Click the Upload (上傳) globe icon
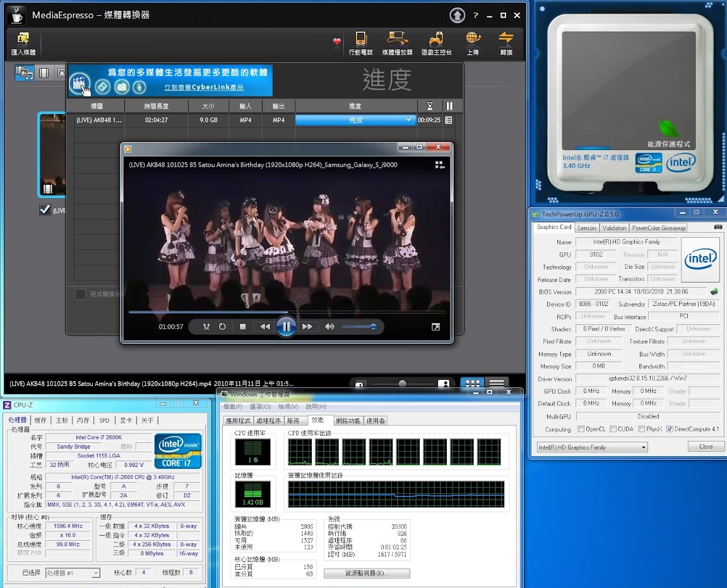 tap(473, 44)
